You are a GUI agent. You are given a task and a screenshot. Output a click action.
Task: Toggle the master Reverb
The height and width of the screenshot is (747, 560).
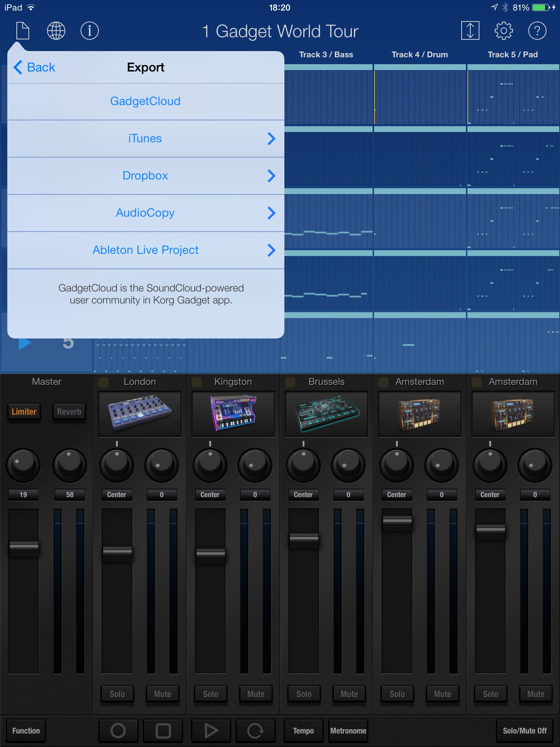point(69,412)
